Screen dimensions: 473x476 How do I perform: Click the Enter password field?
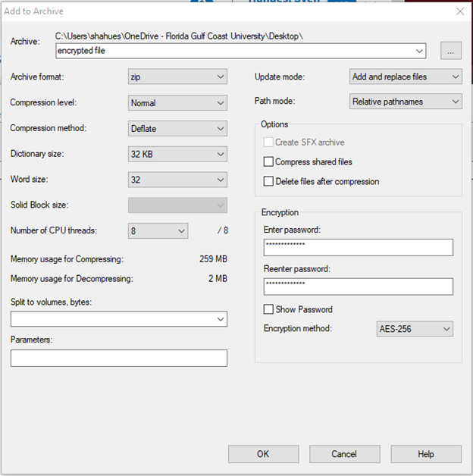[x=358, y=248]
